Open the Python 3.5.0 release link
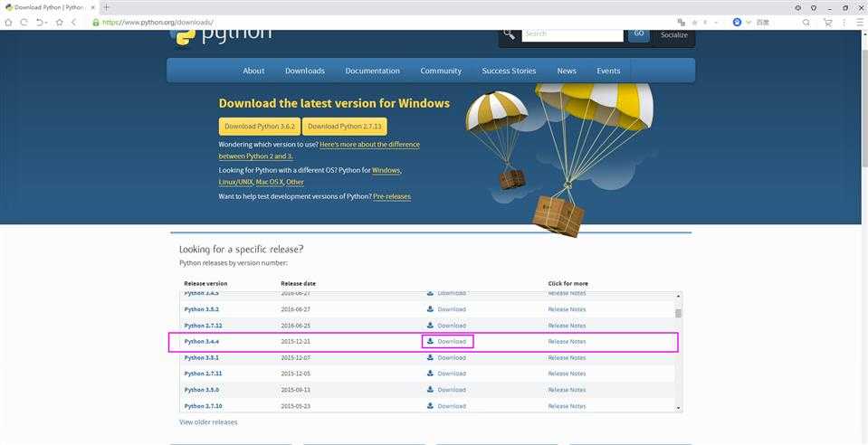The image size is (868, 445). (x=202, y=390)
